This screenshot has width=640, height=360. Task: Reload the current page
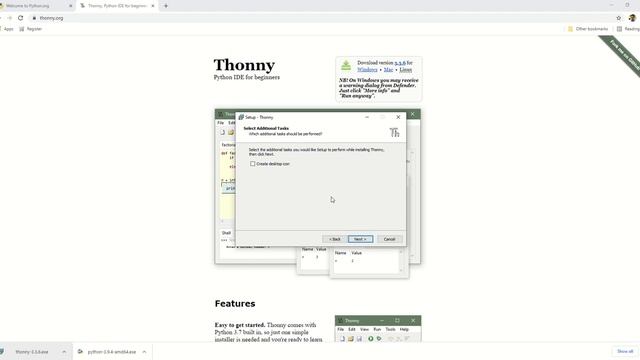(x=20, y=18)
